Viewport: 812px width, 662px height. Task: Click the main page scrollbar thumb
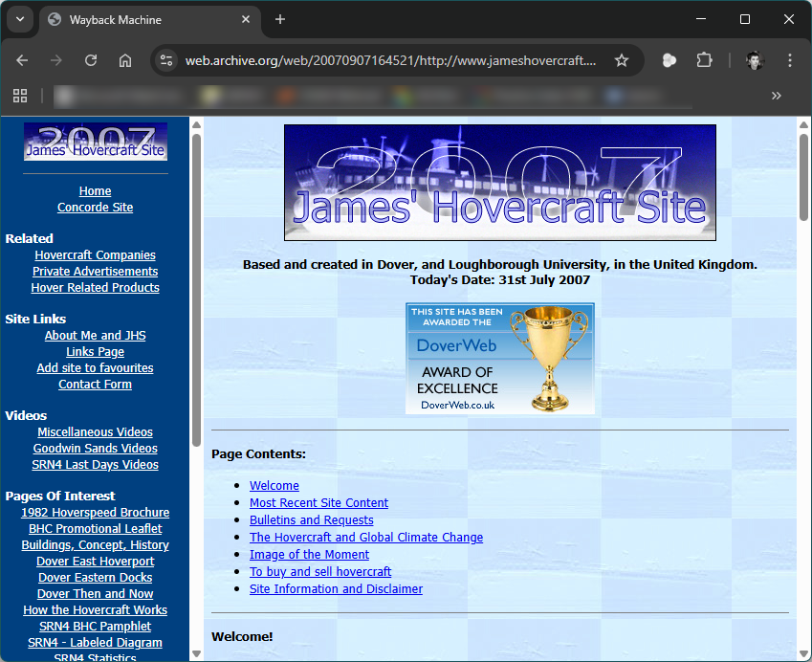[803, 177]
